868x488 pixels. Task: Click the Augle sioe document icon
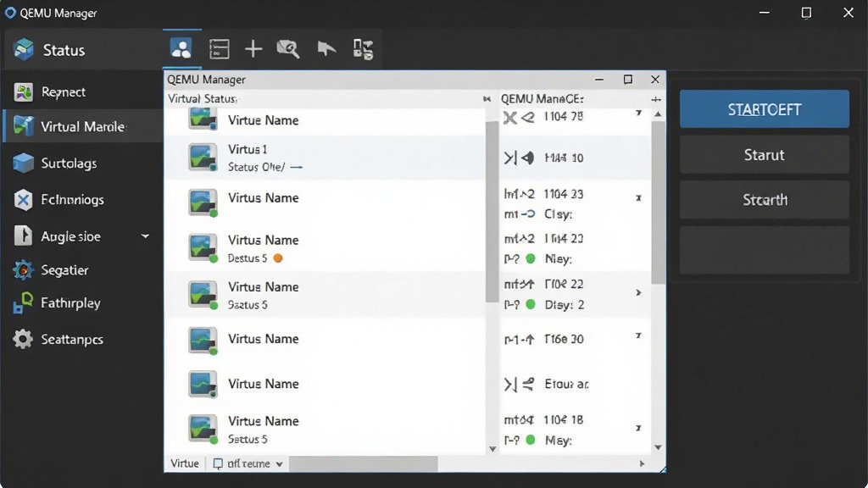pyautogui.click(x=23, y=236)
